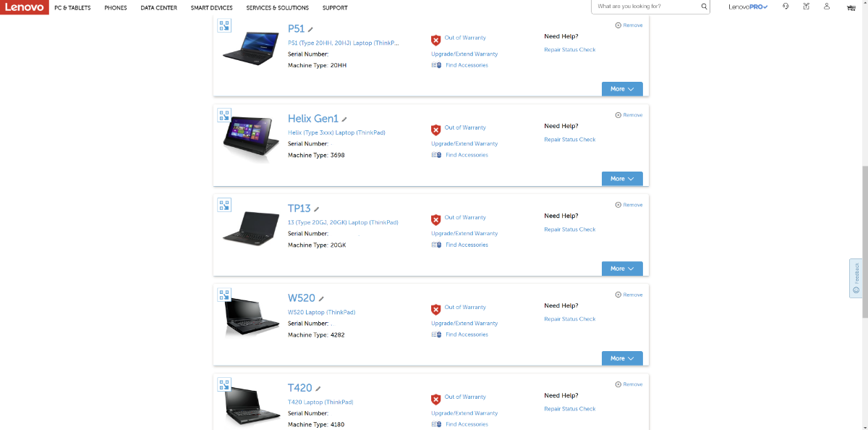Toggle the compare box on T420 card
Viewport: 868px width, 430px height.
tap(224, 384)
